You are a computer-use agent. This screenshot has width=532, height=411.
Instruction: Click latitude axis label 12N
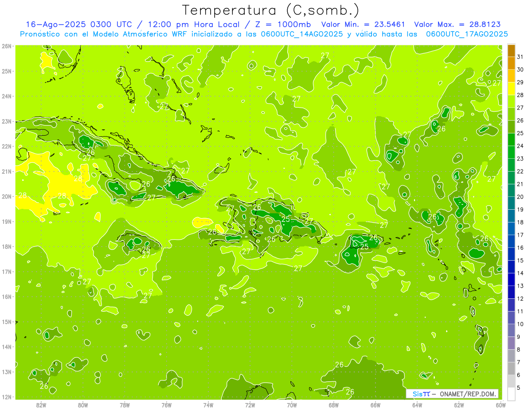point(7,397)
